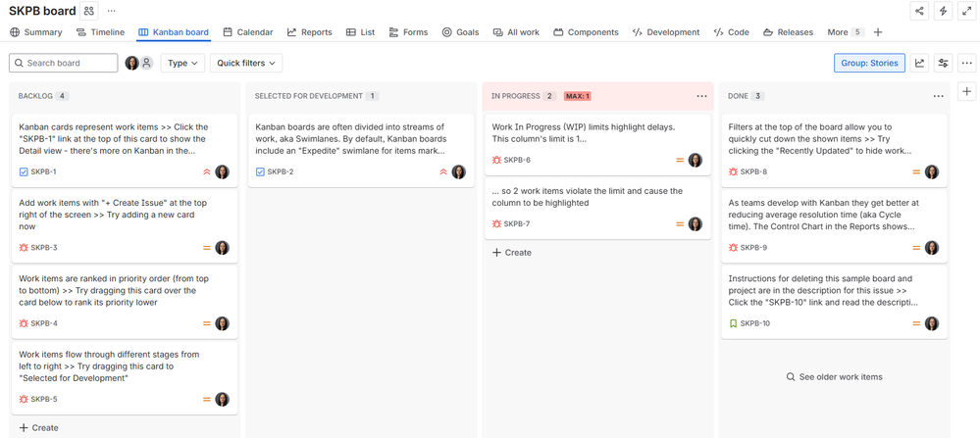Open the SKPB-5 issue link
This screenshot has height=438, width=980.
pos(44,400)
